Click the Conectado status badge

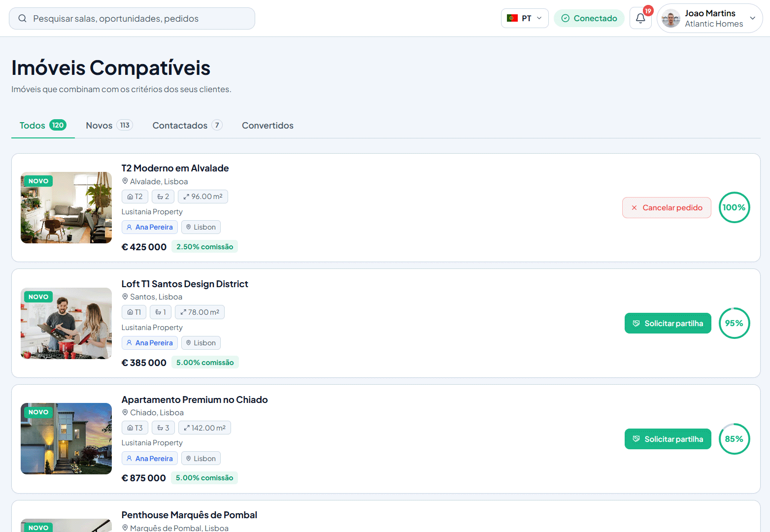[589, 18]
